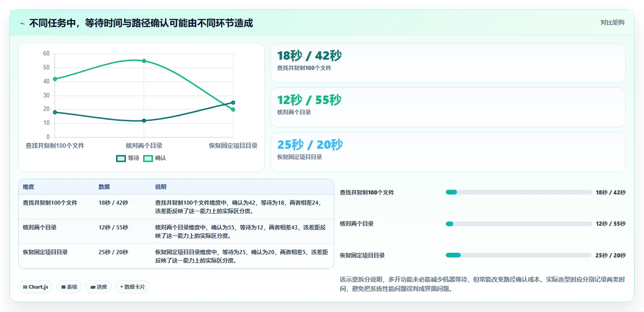Click the 确认 data point at value 55
644x312 pixels.
click(x=144, y=61)
